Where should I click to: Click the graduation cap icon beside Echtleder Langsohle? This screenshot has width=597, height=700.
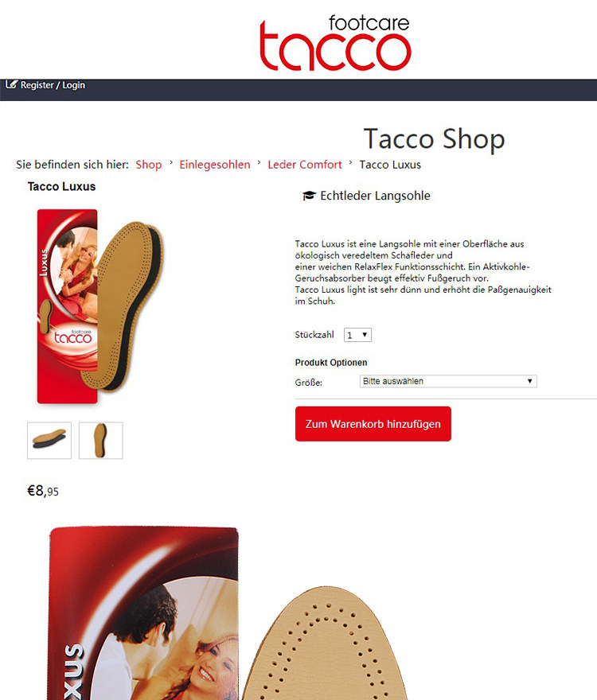[309, 196]
